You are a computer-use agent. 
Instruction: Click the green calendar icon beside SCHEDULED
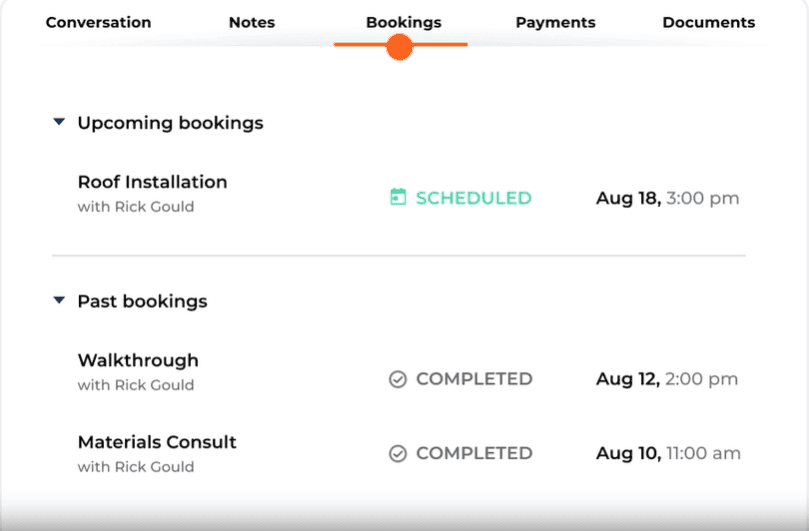tap(398, 197)
